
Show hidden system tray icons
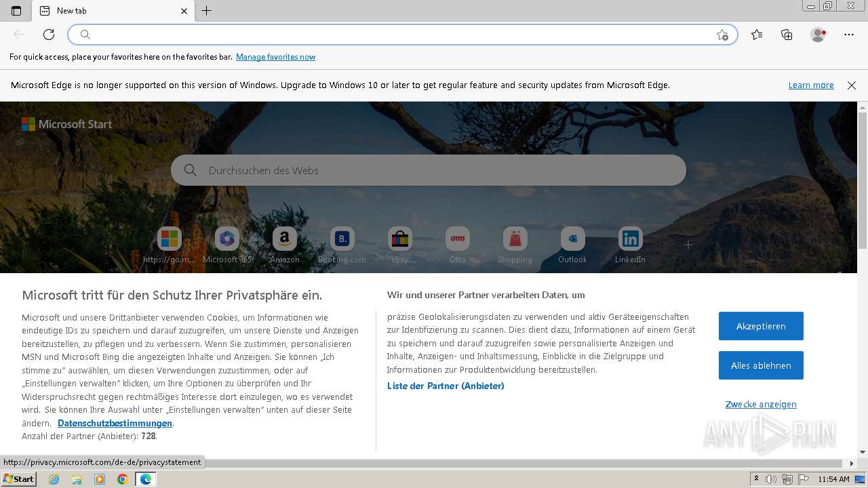[x=756, y=479]
